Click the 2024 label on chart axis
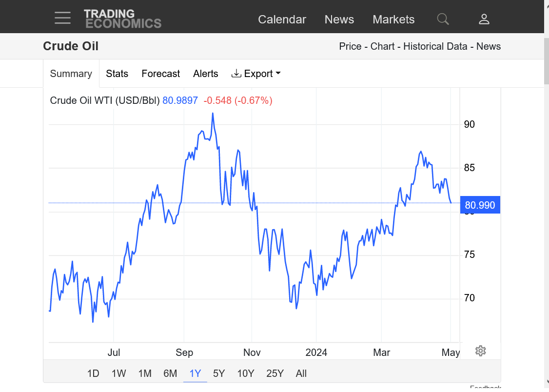The width and height of the screenshot is (549, 392). pos(316,353)
